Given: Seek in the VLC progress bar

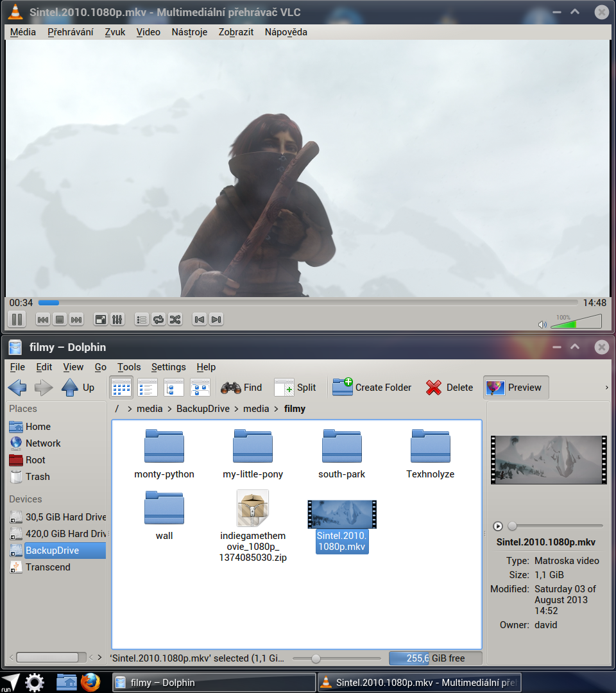Looking at the screenshot, I should [308, 303].
